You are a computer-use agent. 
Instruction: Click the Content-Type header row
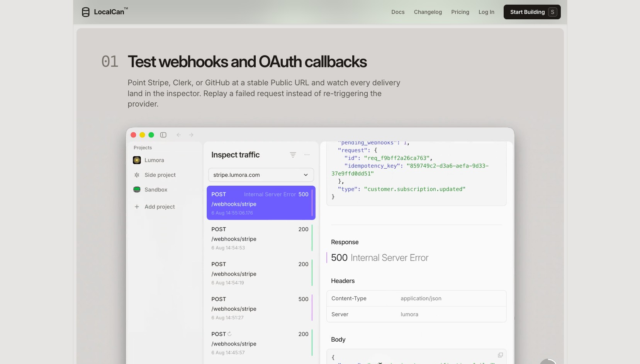416,298
